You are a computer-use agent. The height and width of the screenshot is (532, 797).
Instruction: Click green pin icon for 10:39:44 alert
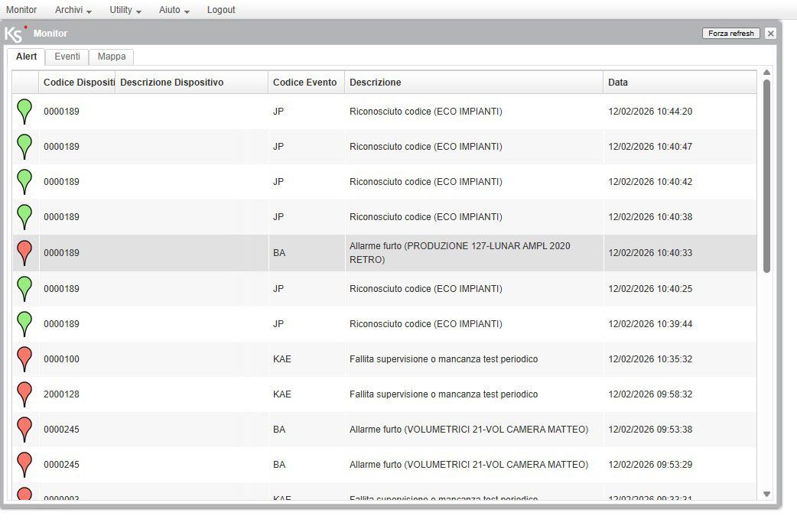(24, 322)
